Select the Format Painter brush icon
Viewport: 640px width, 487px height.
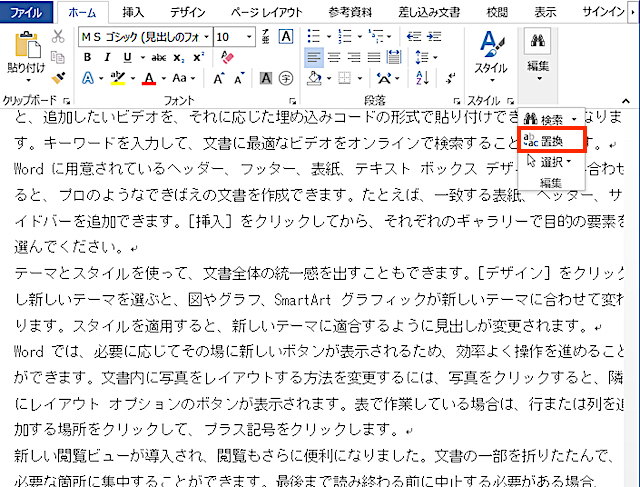pyautogui.click(x=58, y=77)
